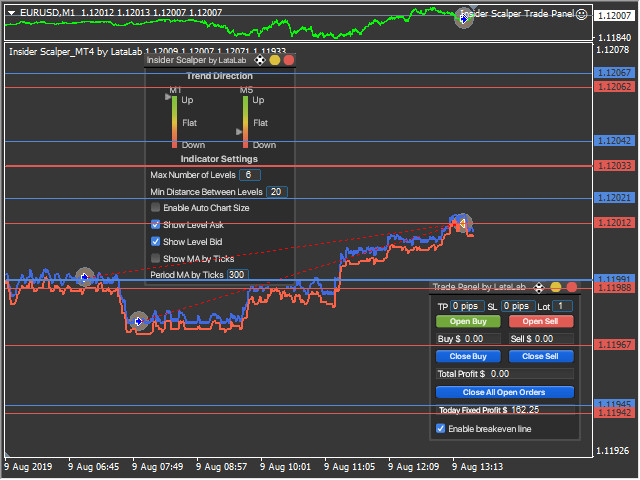Click the 1.12042 blue price level label

614,141
